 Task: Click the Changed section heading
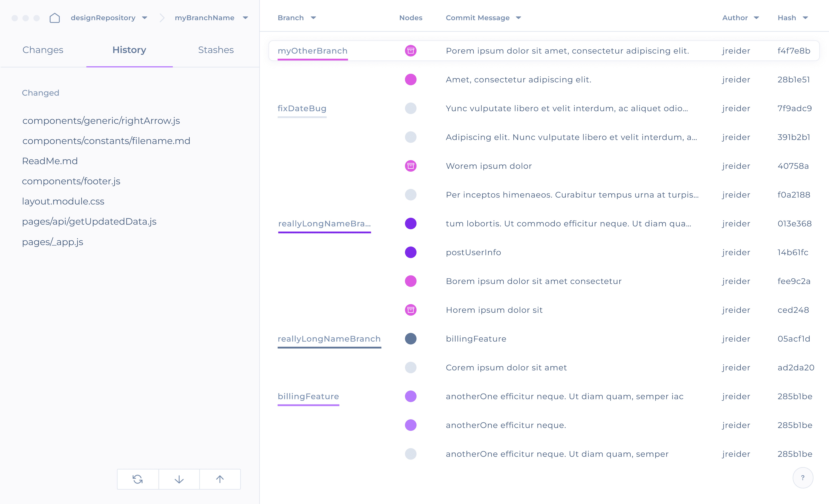click(x=40, y=93)
